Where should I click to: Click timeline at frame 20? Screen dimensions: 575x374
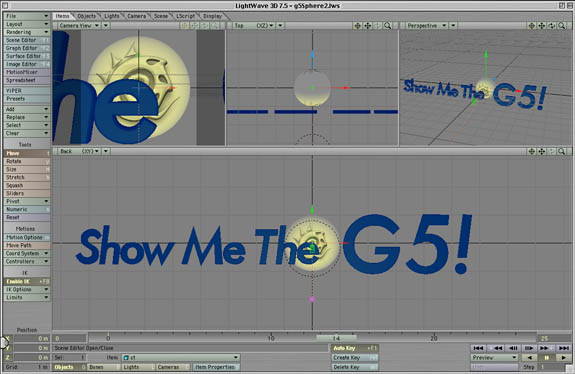(434, 338)
